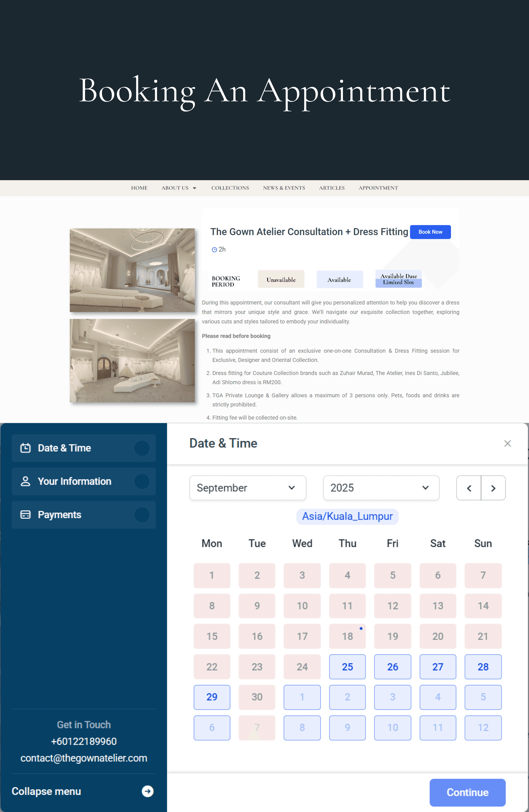Click the phone number +60122189960
Image resolution: width=529 pixels, height=812 pixels.
[x=84, y=741]
